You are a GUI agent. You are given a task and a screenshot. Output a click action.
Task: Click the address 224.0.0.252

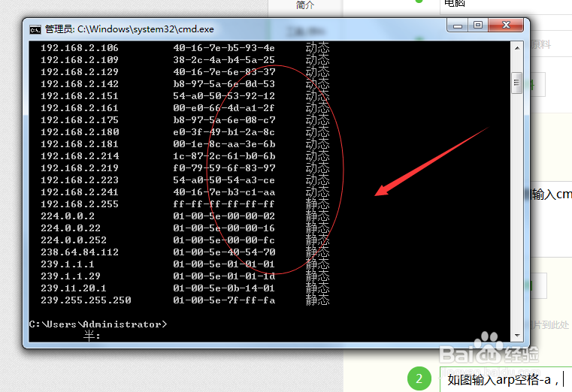(x=74, y=240)
